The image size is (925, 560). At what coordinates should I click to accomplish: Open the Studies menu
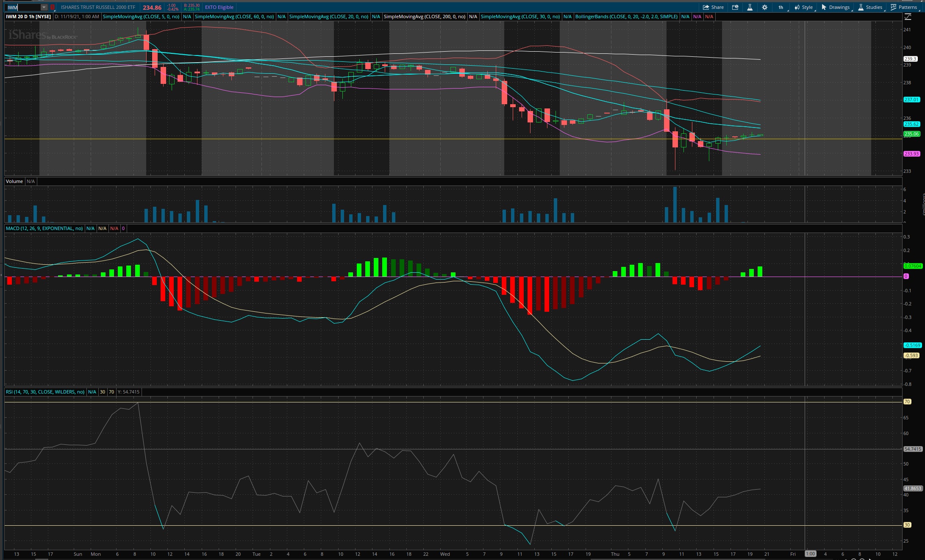tap(870, 7)
